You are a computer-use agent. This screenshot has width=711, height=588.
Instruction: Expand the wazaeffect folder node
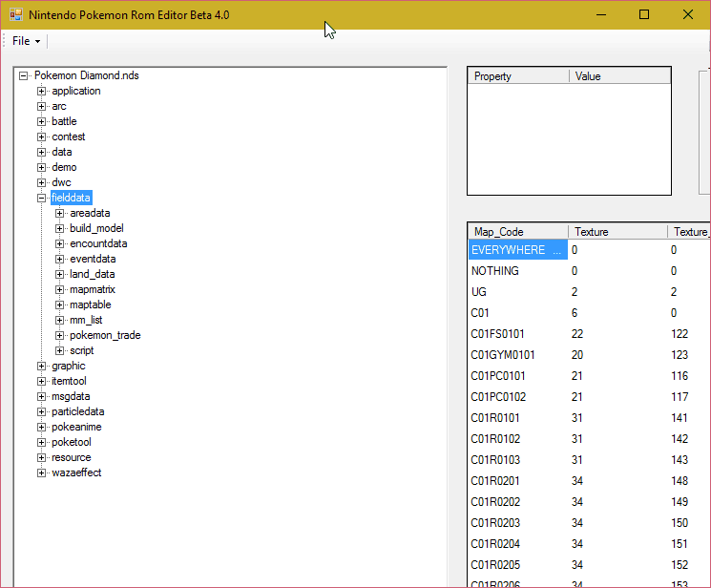click(41, 473)
